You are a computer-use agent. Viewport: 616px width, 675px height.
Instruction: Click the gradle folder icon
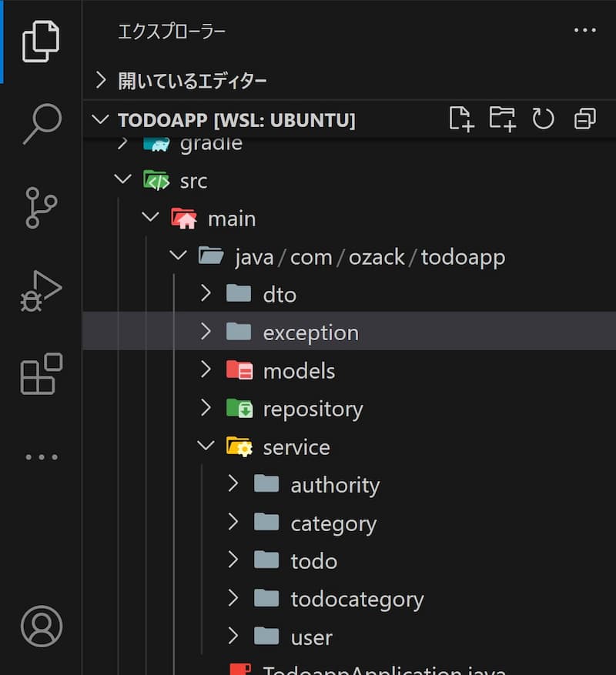(156, 144)
